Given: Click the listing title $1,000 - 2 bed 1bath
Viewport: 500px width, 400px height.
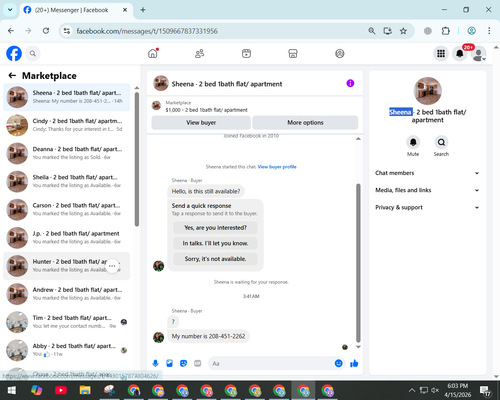Looking at the screenshot, I should point(206,110).
